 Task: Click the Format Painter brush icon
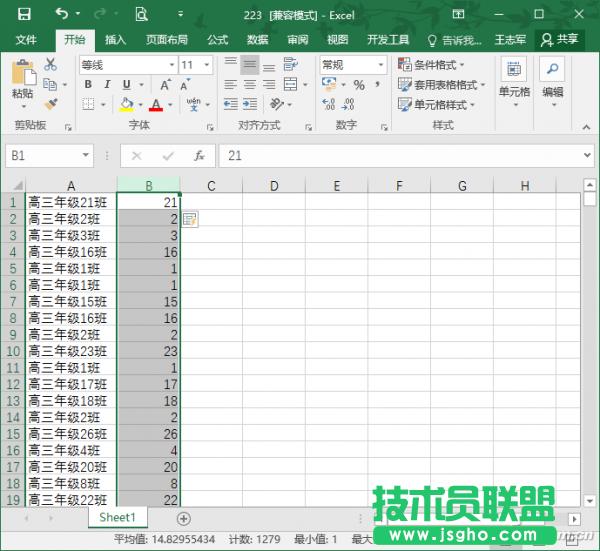[x=51, y=104]
